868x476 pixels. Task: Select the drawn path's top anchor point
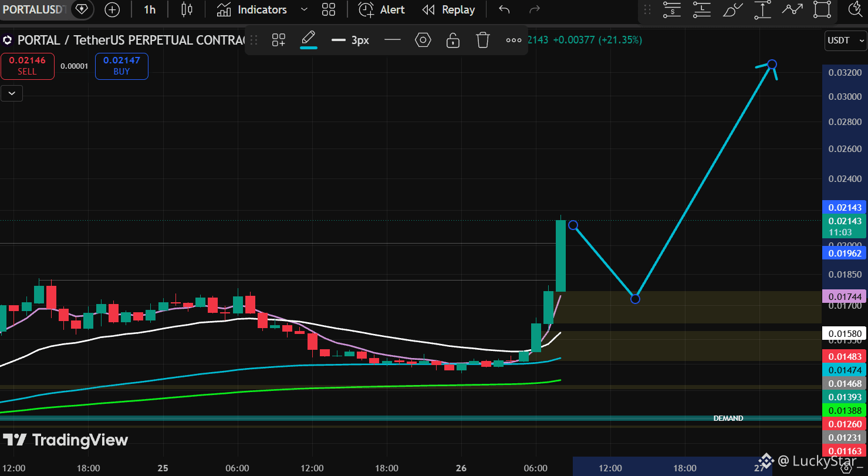click(x=772, y=64)
